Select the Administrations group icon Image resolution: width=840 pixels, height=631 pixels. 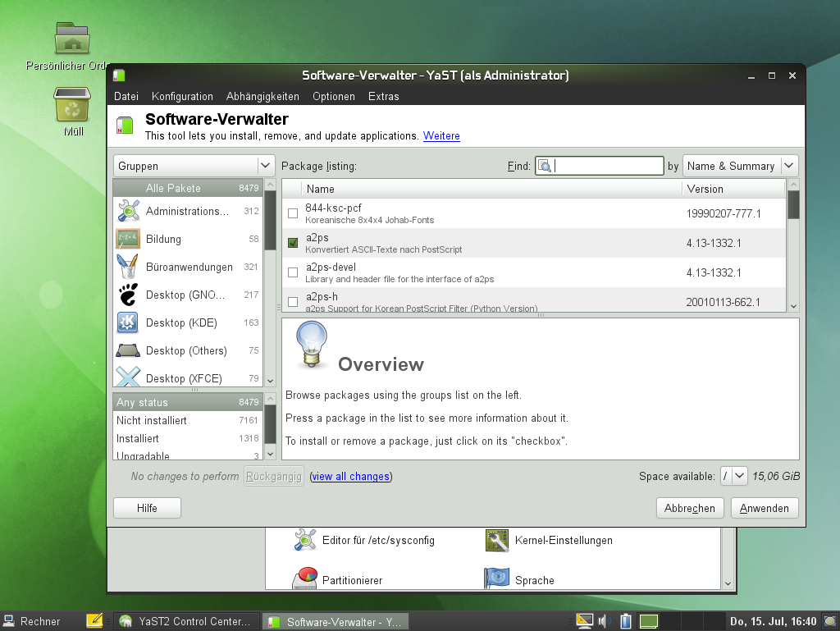[126, 210]
